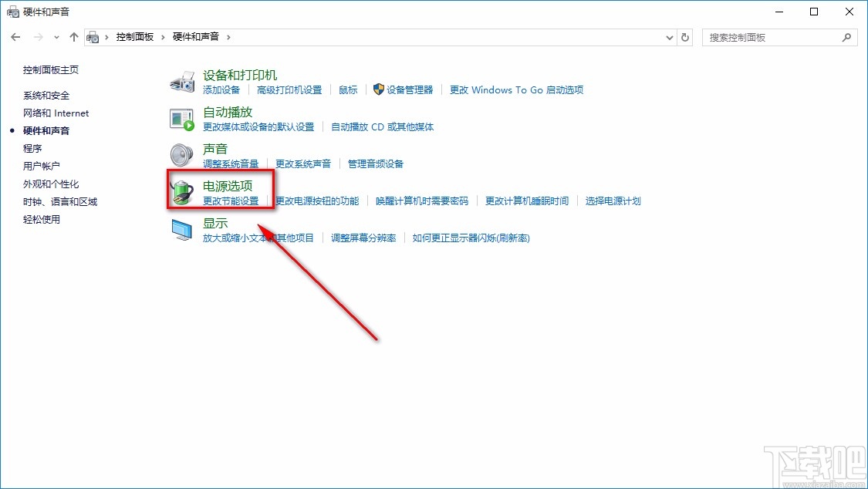Click the 选择电源计划 link
The height and width of the screenshot is (489, 868).
(x=612, y=201)
